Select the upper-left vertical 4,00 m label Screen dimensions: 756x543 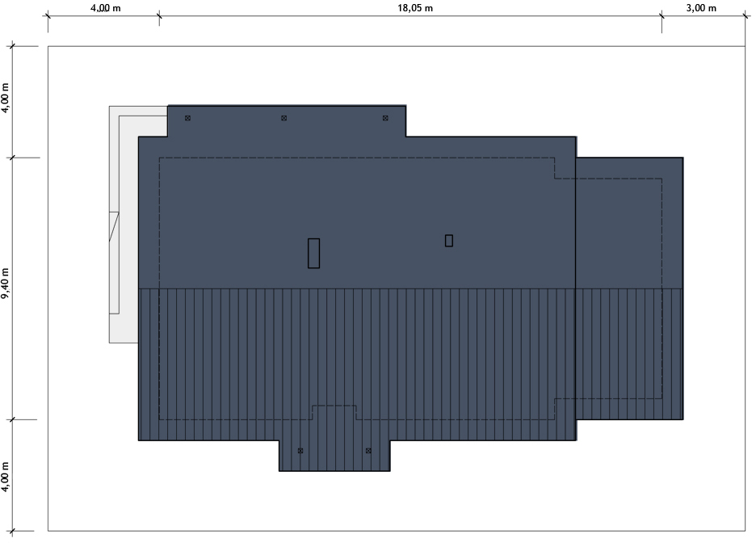pos(7,97)
